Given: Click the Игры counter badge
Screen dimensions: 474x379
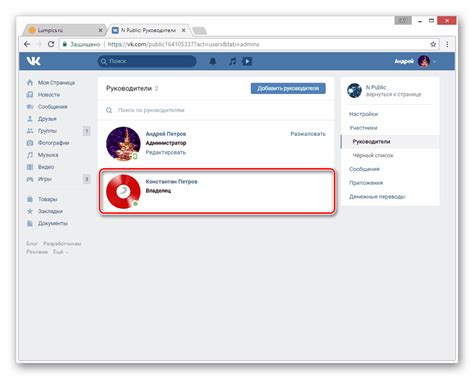Looking at the screenshot, I should click(86, 179).
